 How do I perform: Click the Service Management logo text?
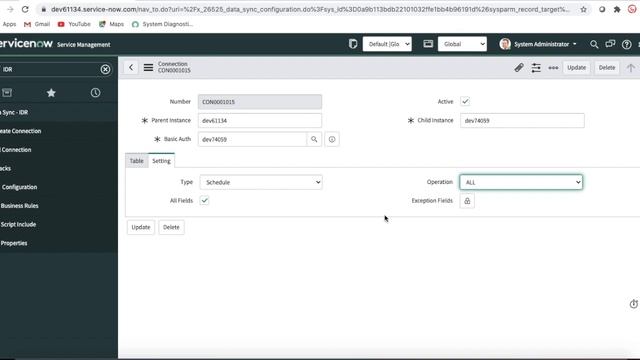point(84,44)
